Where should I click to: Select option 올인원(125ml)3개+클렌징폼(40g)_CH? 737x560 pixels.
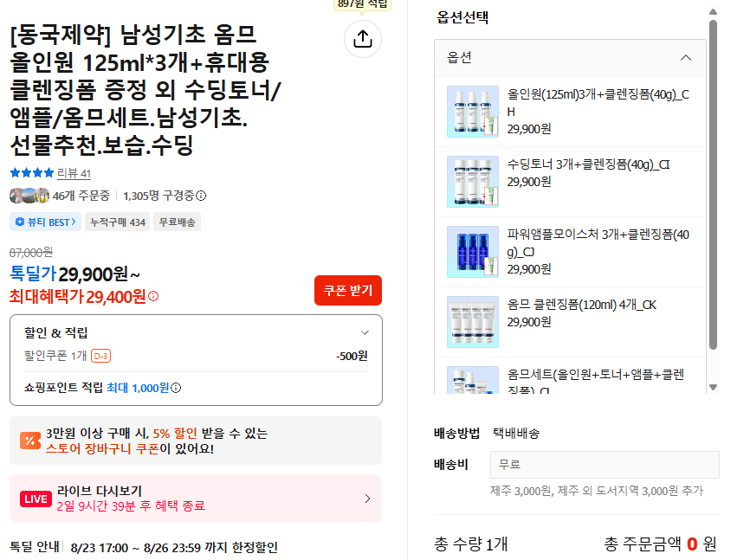[x=570, y=112]
